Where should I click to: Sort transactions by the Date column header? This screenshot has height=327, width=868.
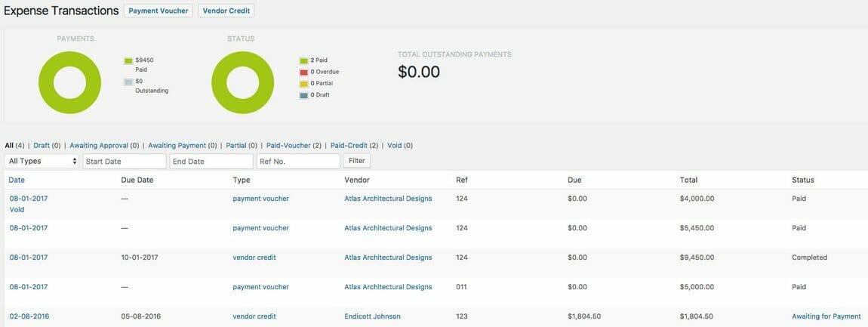(x=17, y=180)
